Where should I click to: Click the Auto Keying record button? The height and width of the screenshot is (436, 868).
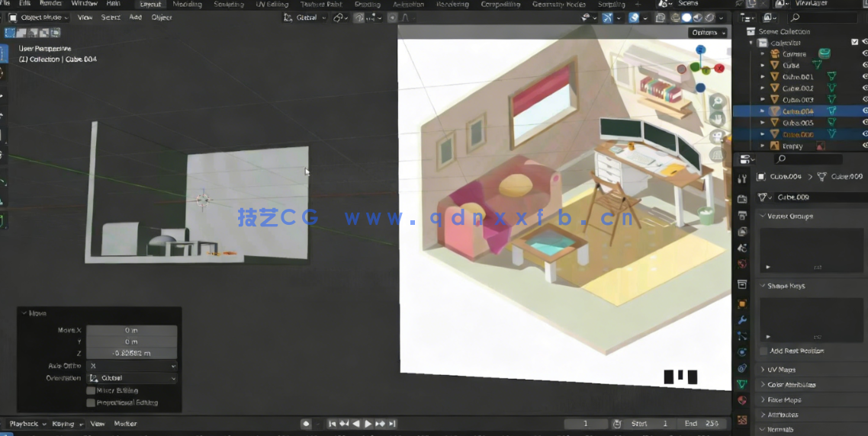[306, 424]
